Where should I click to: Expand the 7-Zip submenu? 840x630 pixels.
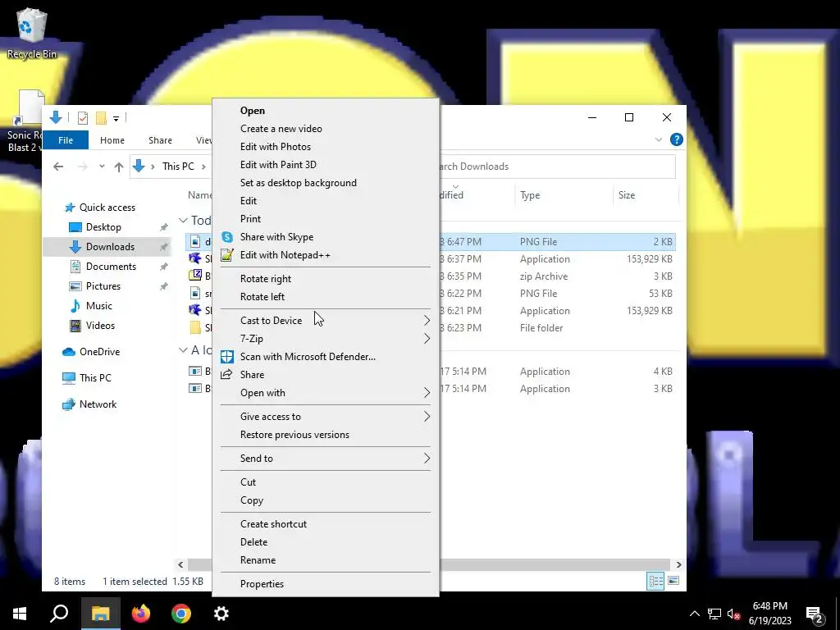pyautogui.click(x=326, y=339)
